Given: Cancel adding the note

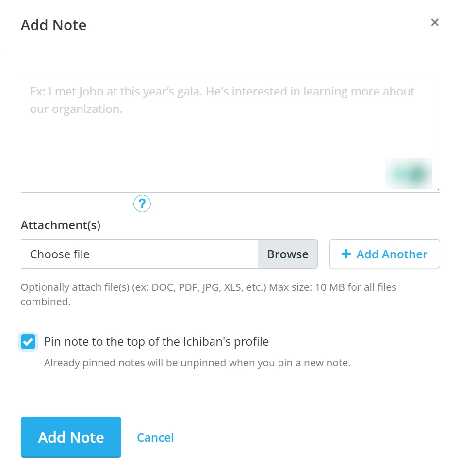Looking at the screenshot, I should click(x=155, y=437).
